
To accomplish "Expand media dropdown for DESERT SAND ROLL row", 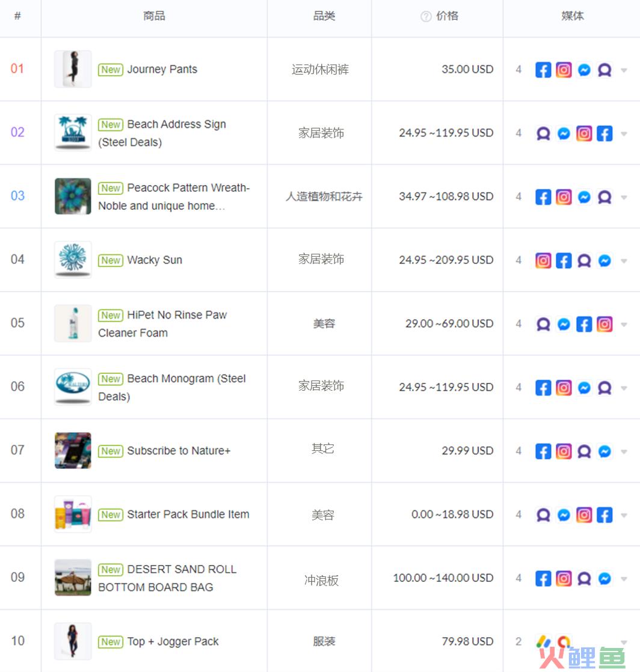I will coord(624,579).
